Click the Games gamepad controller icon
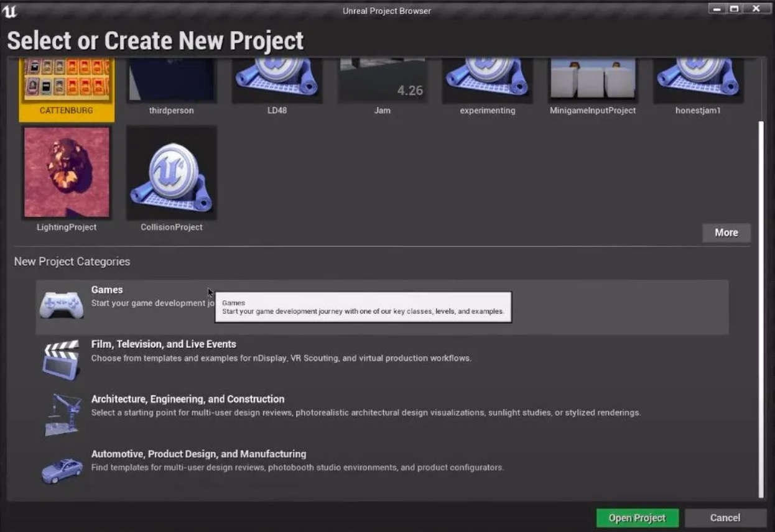775x532 pixels. tap(62, 305)
